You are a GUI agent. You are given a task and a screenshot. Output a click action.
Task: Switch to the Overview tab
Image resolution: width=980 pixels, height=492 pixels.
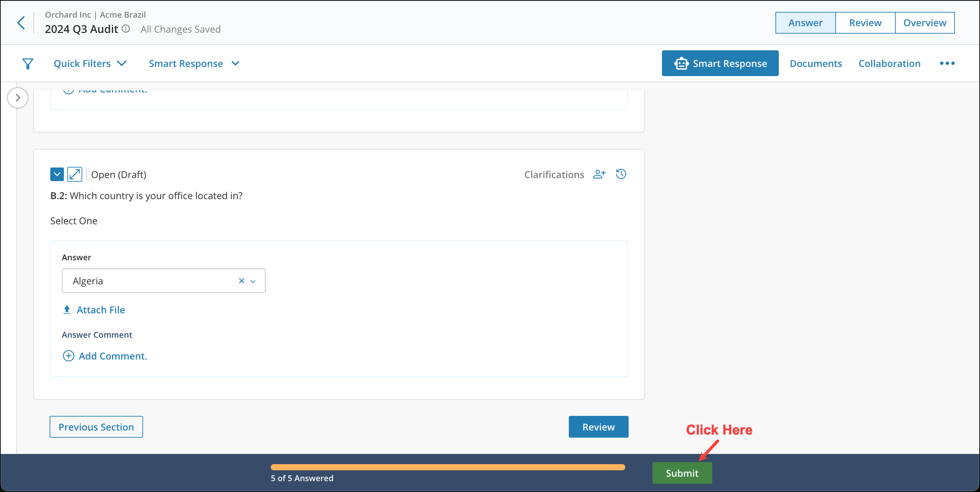925,22
